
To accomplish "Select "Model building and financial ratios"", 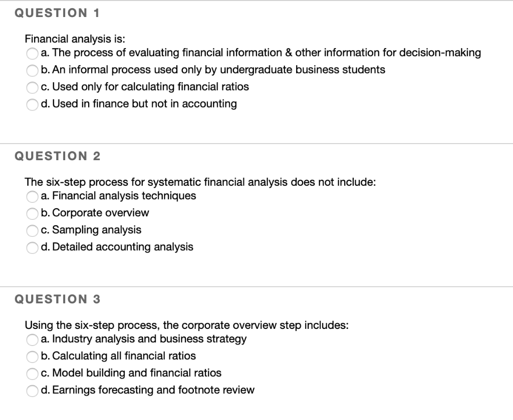I will click(32, 374).
